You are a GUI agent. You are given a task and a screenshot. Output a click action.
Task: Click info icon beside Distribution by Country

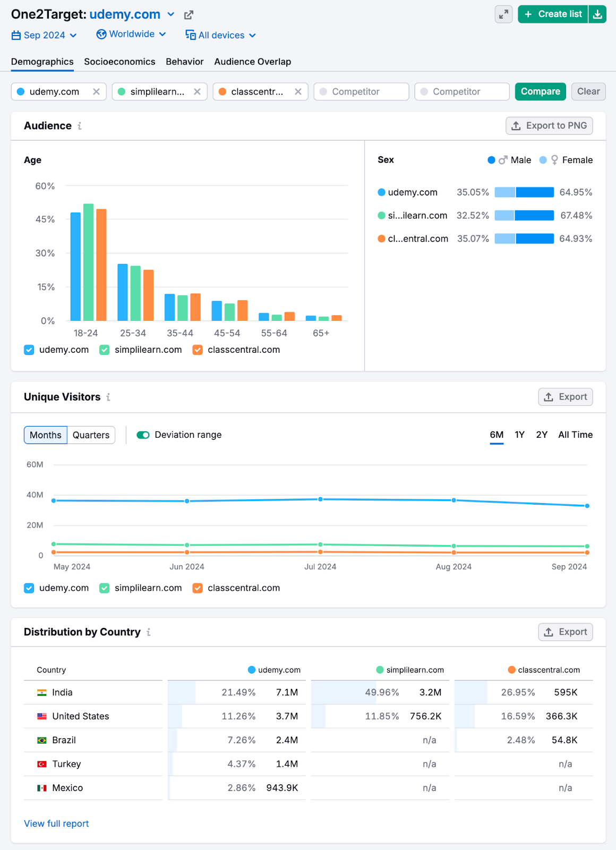click(x=149, y=632)
